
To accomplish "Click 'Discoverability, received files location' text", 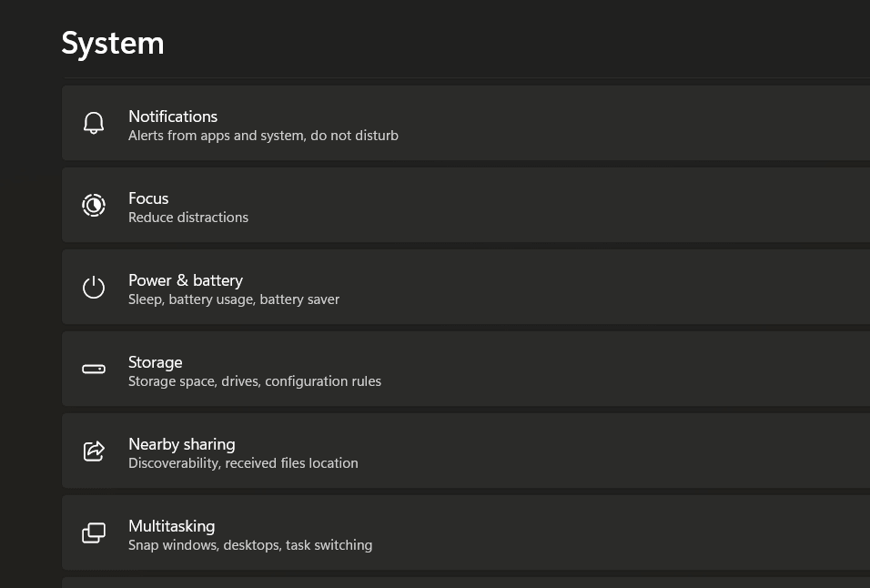I will (243, 463).
